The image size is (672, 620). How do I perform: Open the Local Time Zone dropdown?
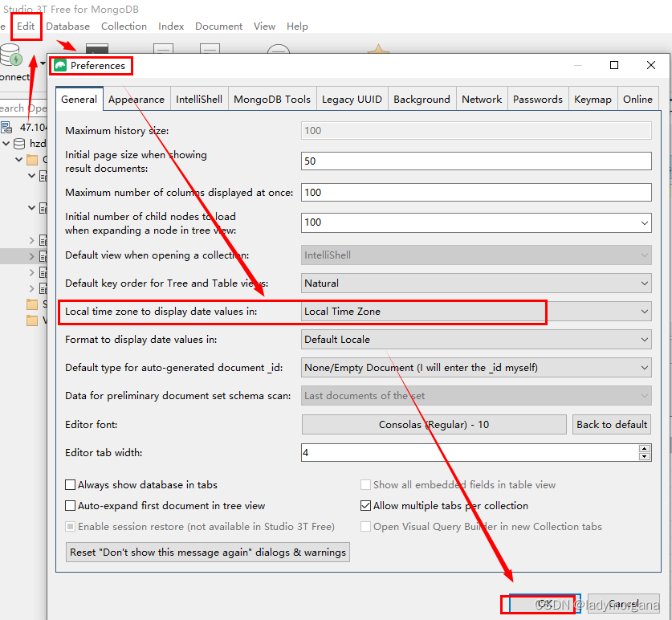point(476,312)
